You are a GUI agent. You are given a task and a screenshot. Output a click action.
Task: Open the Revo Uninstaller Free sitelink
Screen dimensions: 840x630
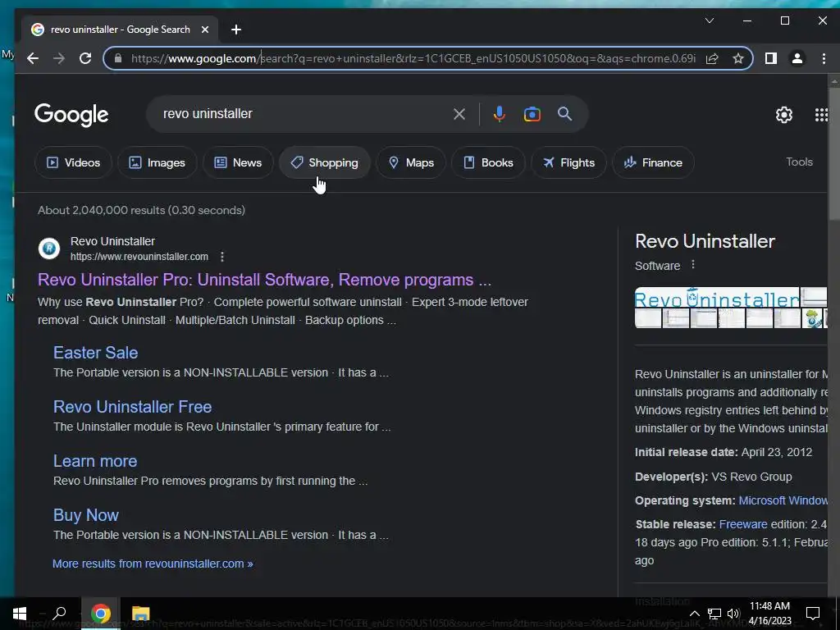tap(132, 407)
